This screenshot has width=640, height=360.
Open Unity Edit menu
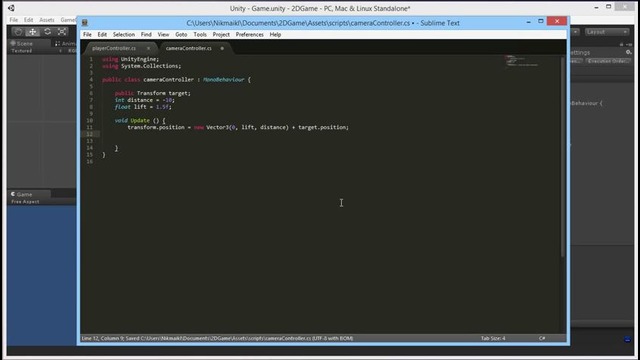point(28,20)
